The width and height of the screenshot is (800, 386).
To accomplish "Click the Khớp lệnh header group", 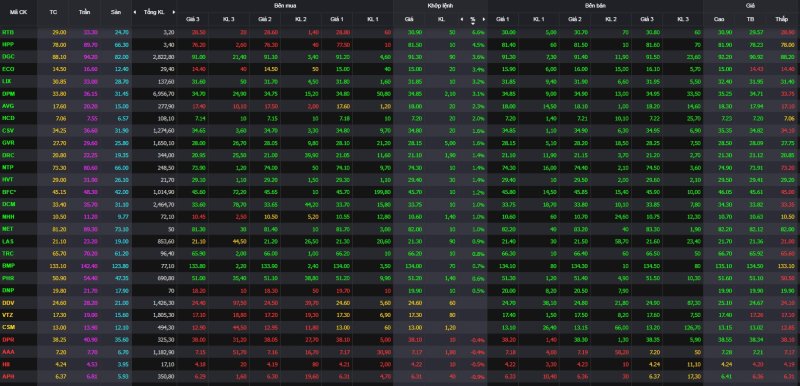I will 440,5.
